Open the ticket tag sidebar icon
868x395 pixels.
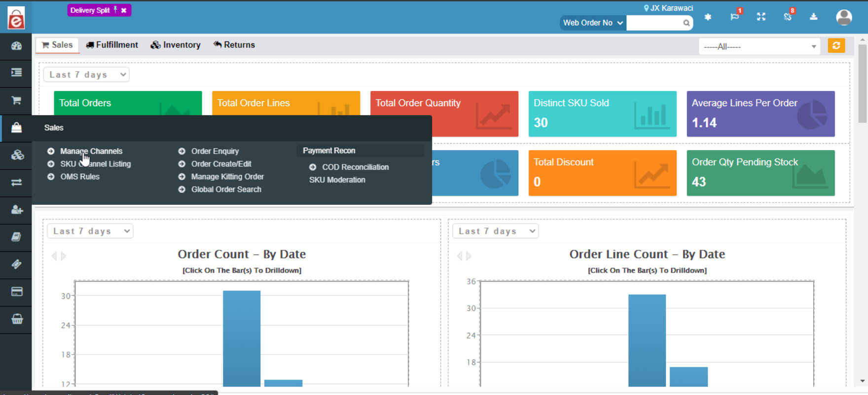coord(16,264)
